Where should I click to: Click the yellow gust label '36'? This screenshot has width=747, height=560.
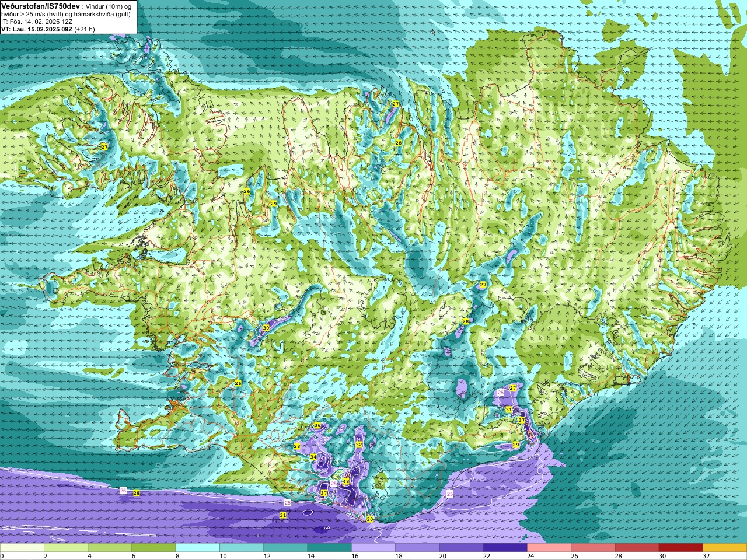(x=317, y=426)
